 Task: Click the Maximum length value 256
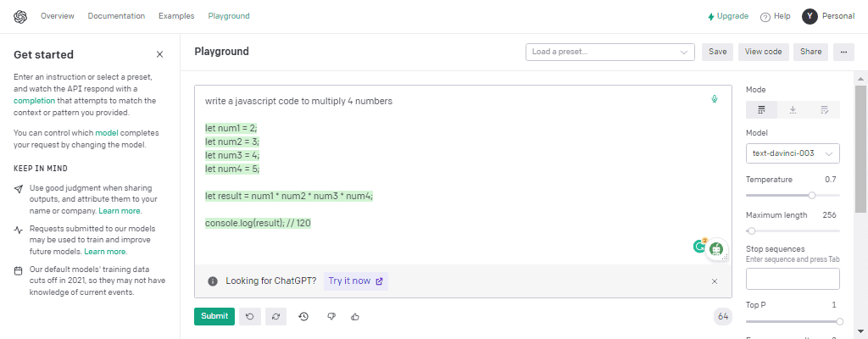click(829, 215)
